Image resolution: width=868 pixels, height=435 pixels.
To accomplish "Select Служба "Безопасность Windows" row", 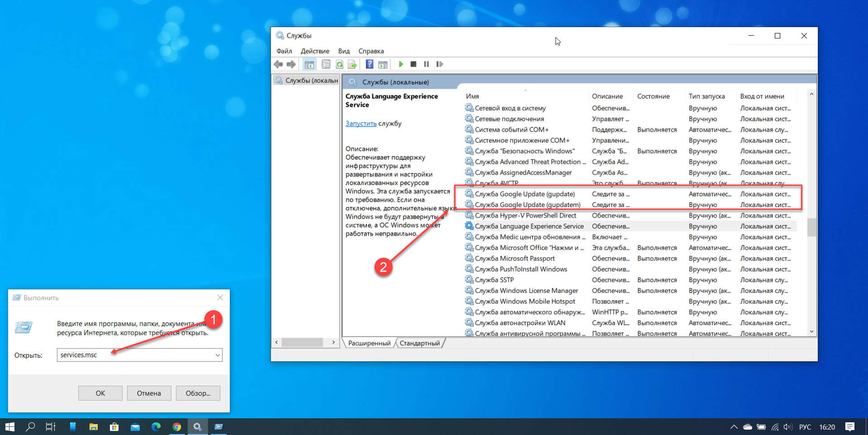I will (630, 151).
